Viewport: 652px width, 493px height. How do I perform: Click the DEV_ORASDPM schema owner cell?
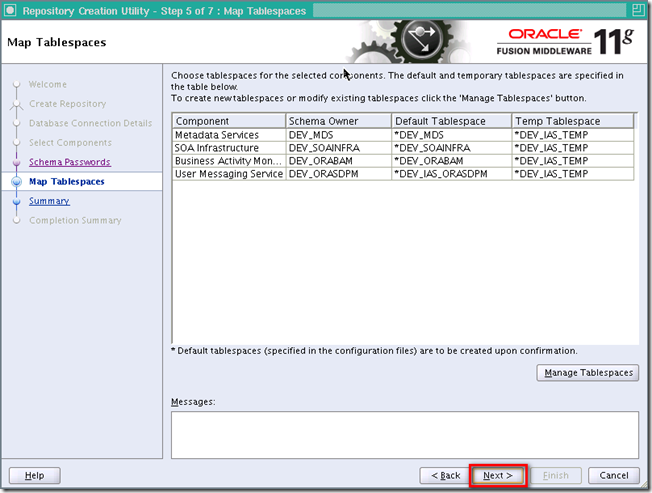[x=338, y=174]
